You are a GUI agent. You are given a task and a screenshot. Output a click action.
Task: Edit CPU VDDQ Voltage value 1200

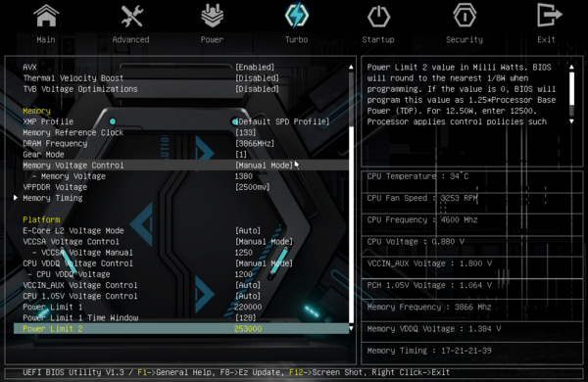pyautogui.click(x=243, y=274)
